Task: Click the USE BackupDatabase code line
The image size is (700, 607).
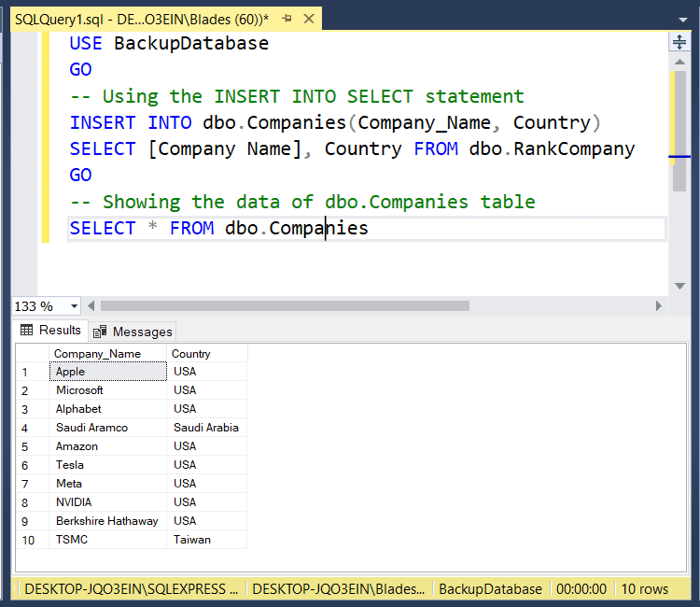Action: [169, 43]
